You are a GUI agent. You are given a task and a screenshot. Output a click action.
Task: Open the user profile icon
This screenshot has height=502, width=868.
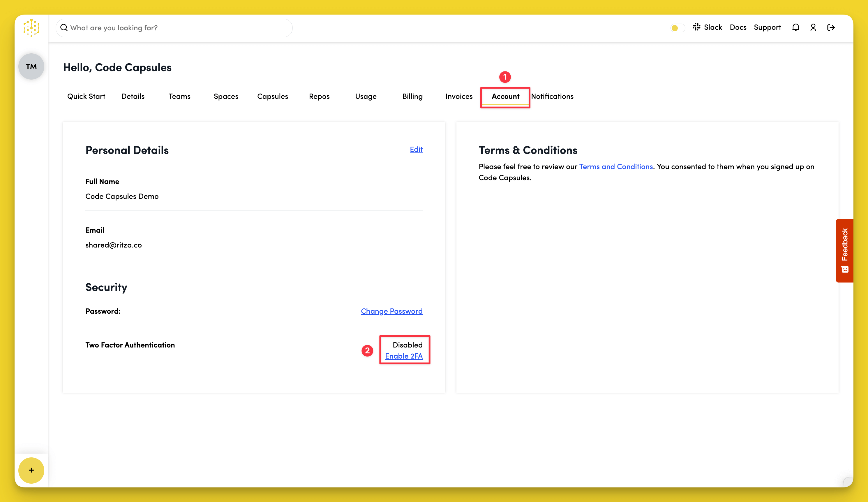tap(813, 27)
